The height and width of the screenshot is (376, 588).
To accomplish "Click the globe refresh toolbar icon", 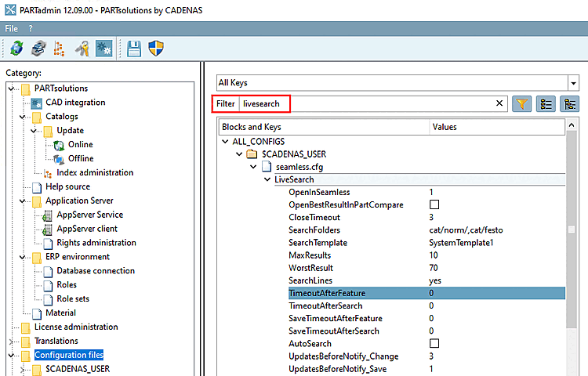I will tap(16, 49).
